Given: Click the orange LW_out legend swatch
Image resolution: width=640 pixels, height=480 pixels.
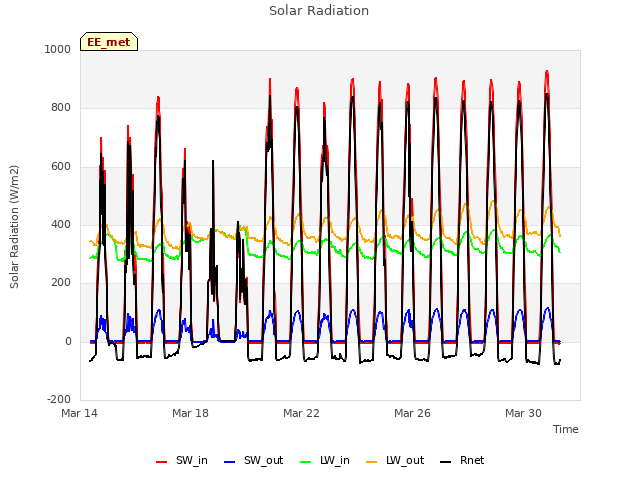Looking at the screenshot, I should pos(372,462).
